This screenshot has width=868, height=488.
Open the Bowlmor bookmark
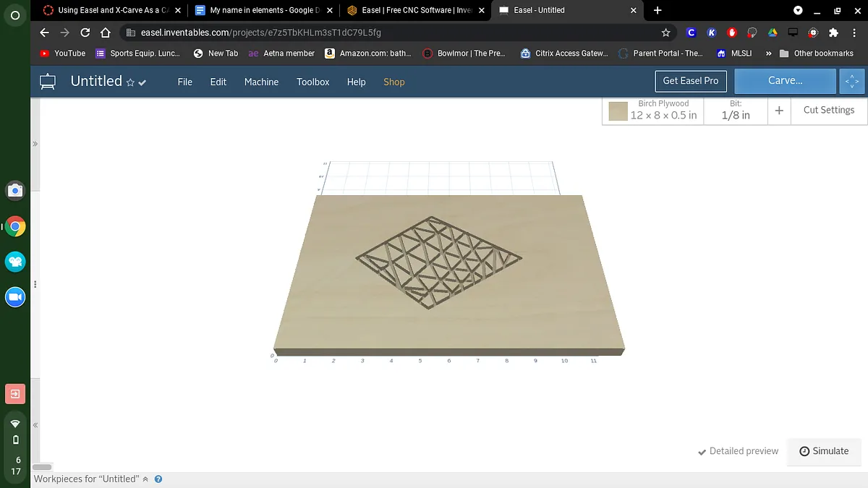(x=465, y=53)
